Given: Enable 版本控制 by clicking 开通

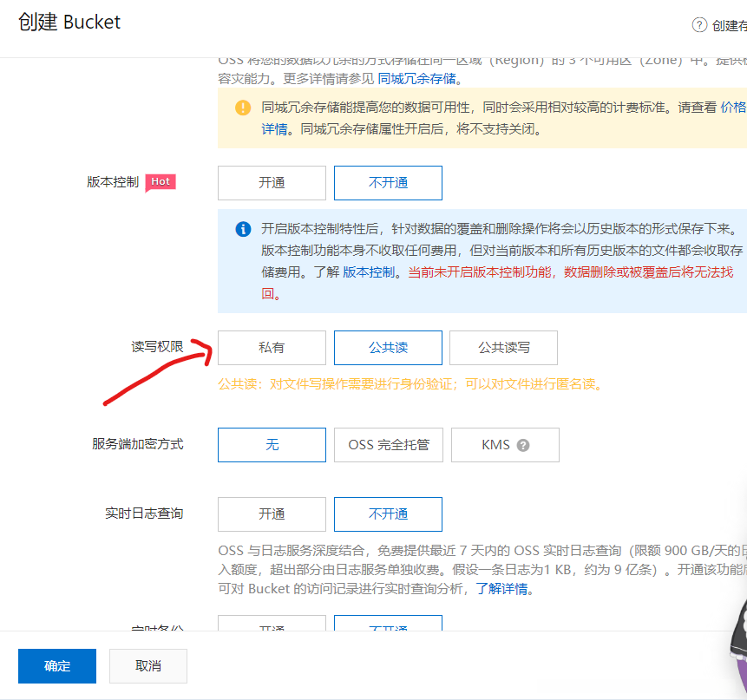Looking at the screenshot, I should (272, 182).
